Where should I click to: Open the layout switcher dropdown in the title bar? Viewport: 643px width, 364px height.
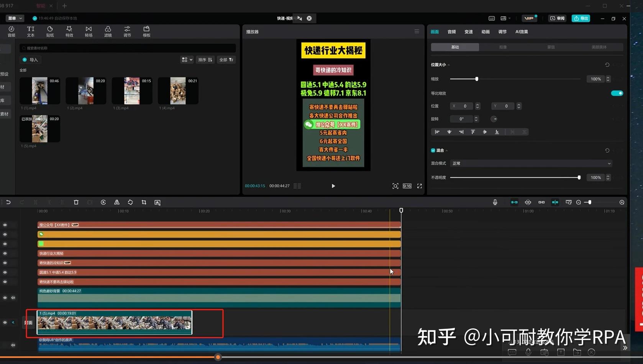(x=505, y=18)
